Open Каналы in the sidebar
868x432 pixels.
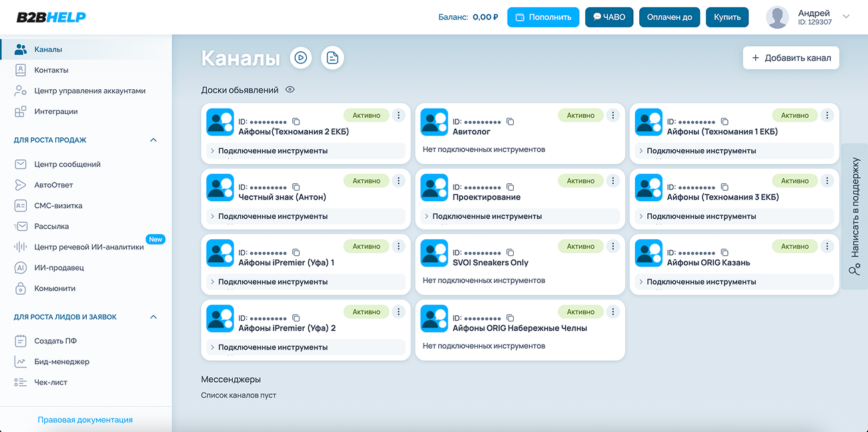[86, 49]
